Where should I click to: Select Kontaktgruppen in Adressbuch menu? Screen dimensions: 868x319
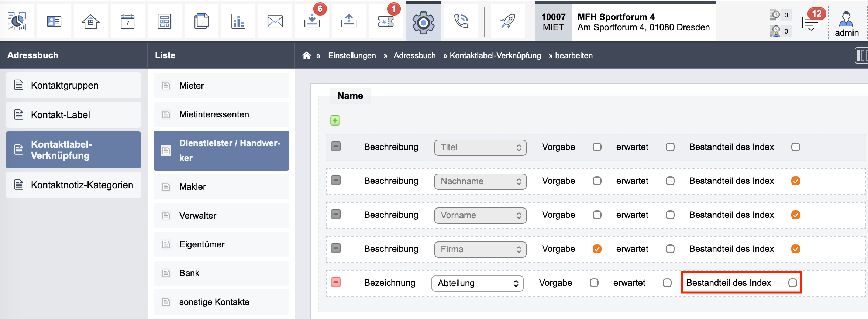click(x=73, y=85)
